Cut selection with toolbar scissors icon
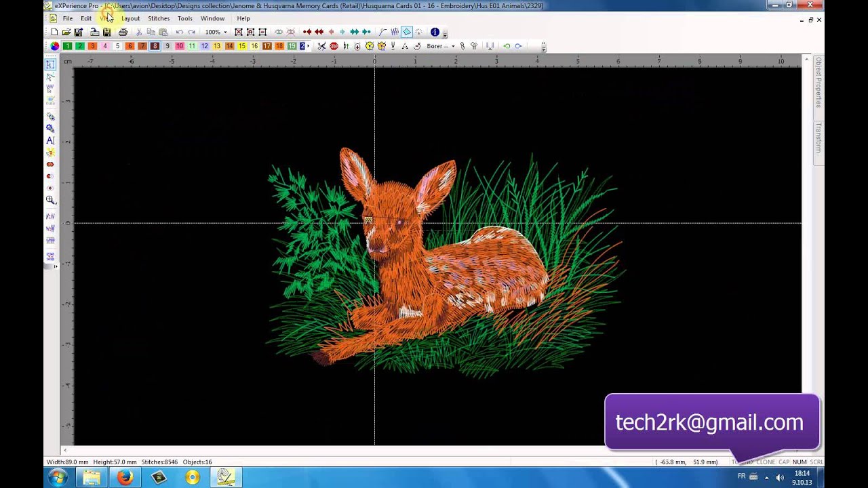The width and height of the screenshot is (868, 488). click(x=139, y=32)
